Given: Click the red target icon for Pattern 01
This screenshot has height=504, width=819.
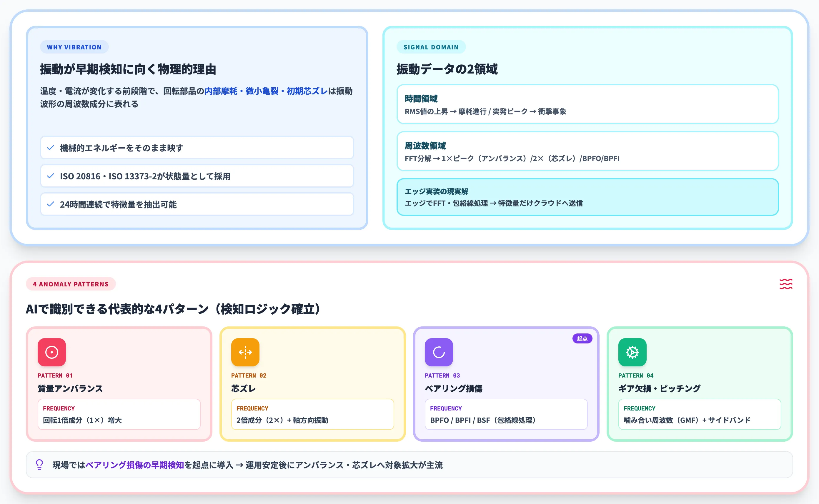Looking at the screenshot, I should point(52,352).
